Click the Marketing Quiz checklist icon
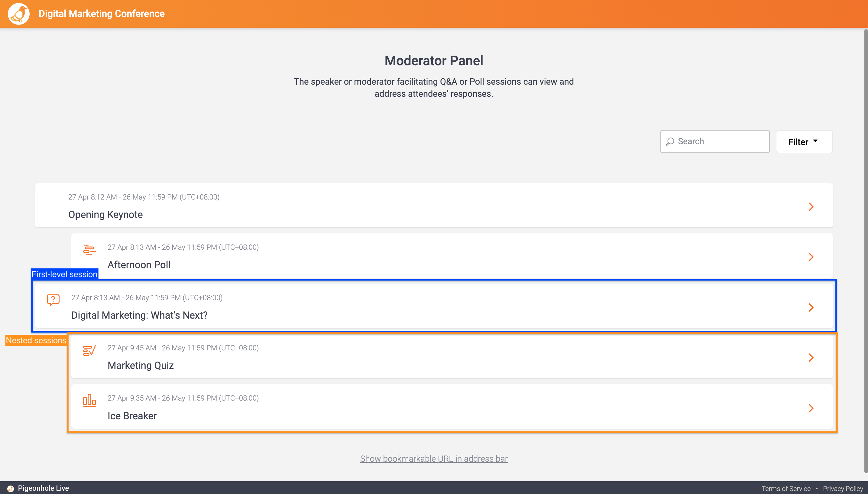This screenshot has width=868, height=494. (x=89, y=350)
